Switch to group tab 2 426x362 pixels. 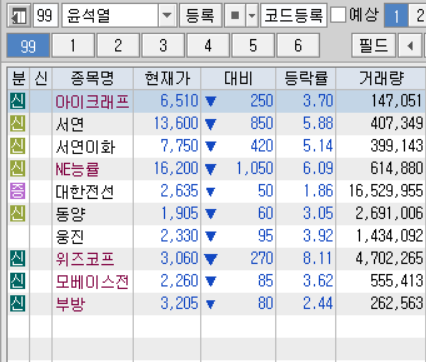(118, 45)
